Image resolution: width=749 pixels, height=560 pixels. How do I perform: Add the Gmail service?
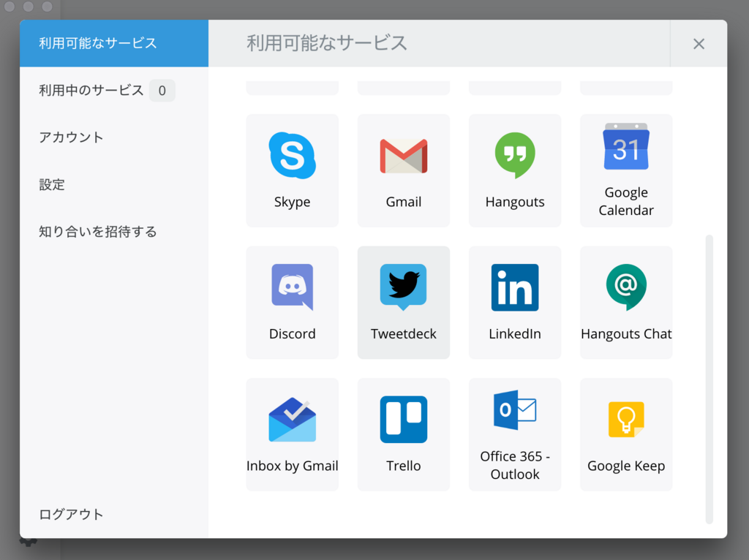click(x=403, y=170)
